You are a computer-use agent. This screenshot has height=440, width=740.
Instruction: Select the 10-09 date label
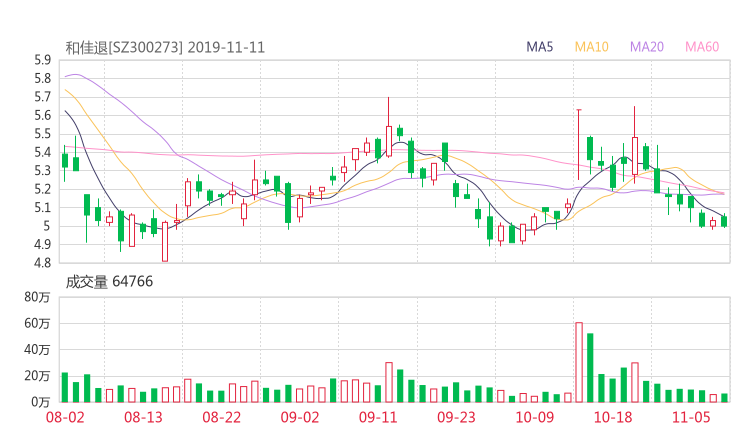534,417
